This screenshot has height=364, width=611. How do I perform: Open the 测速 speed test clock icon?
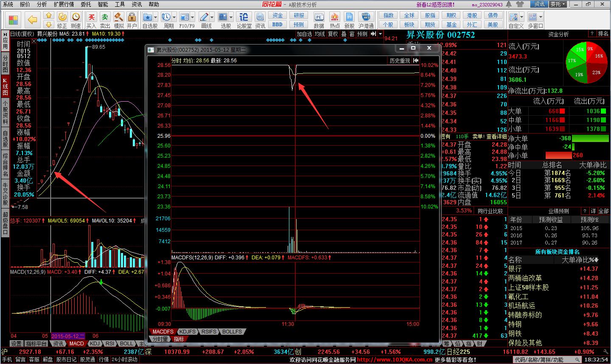point(76,20)
